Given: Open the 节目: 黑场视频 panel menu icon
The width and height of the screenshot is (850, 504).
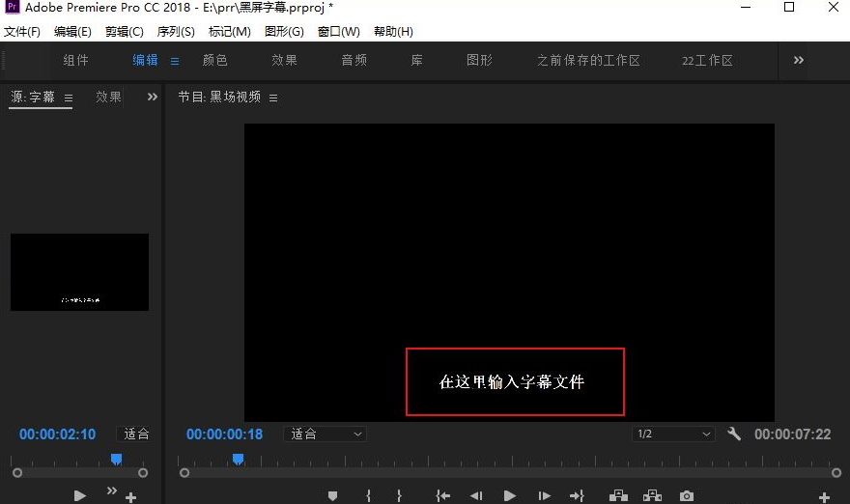Looking at the screenshot, I should 273,98.
